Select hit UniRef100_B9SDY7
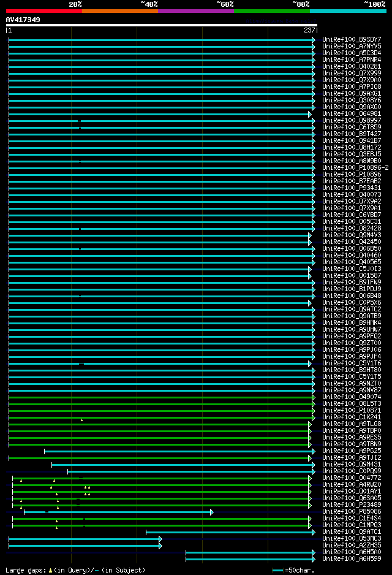The height and width of the screenshot is (575, 392). click(352, 40)
